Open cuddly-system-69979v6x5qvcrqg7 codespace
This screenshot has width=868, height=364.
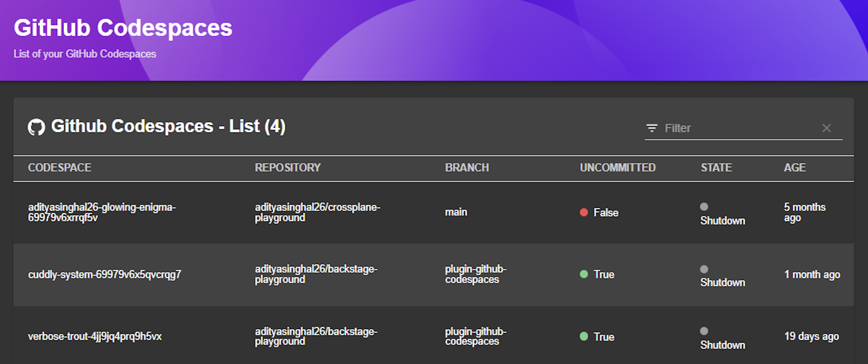tap(104, 275)
